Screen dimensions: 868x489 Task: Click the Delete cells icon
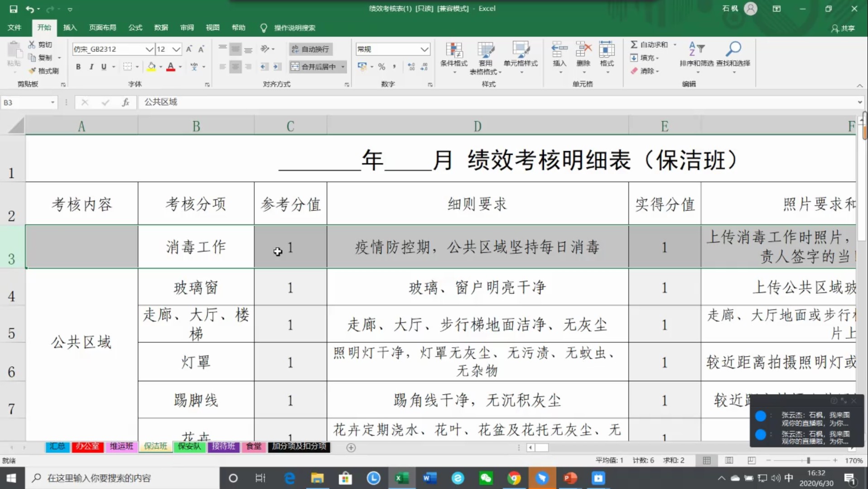coord(583,50)
